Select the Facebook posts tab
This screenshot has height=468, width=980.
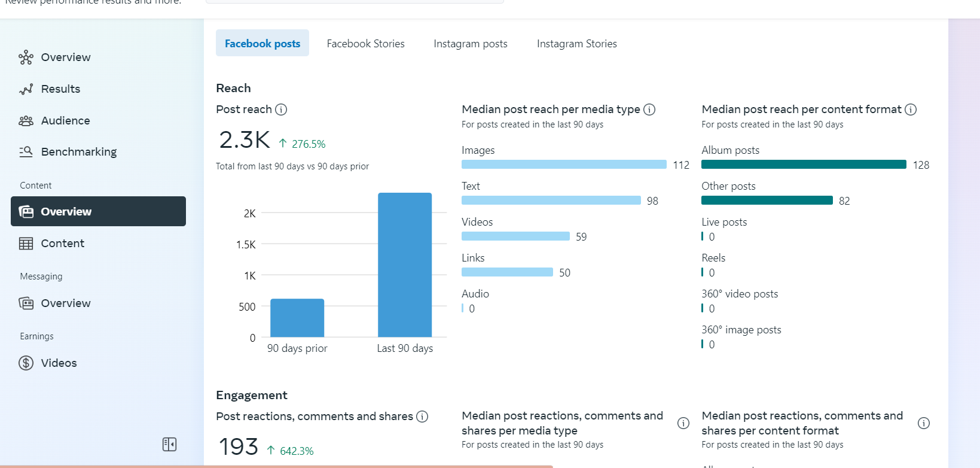[x=262, y=44]
